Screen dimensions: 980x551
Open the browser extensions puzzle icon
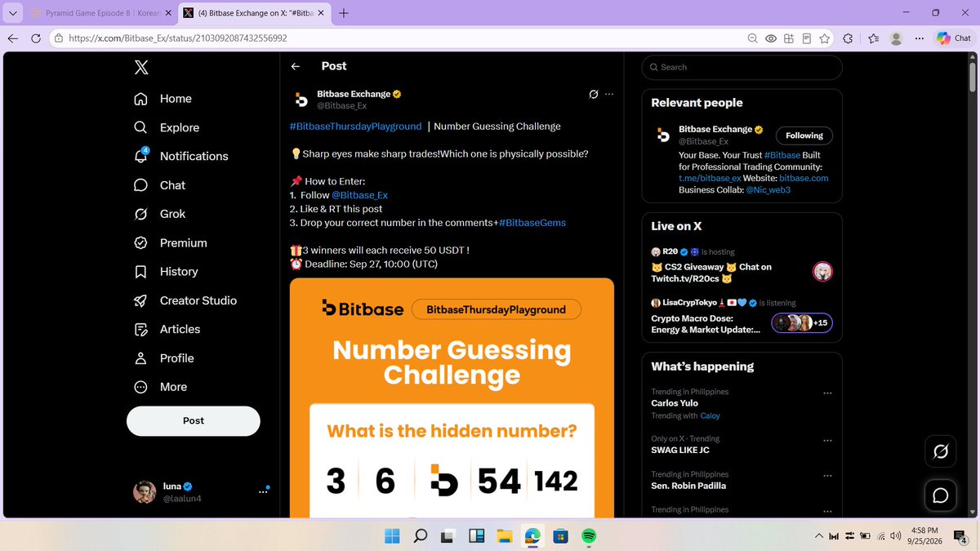848,38
